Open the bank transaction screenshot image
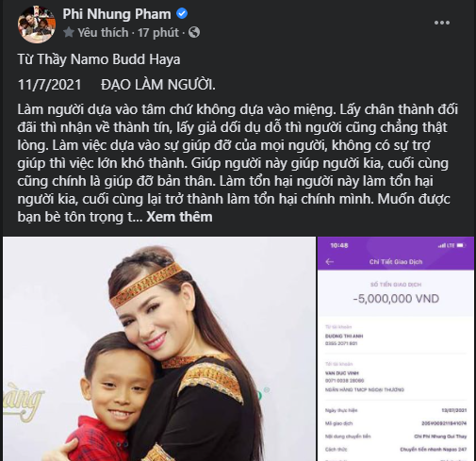 point(396,349)
